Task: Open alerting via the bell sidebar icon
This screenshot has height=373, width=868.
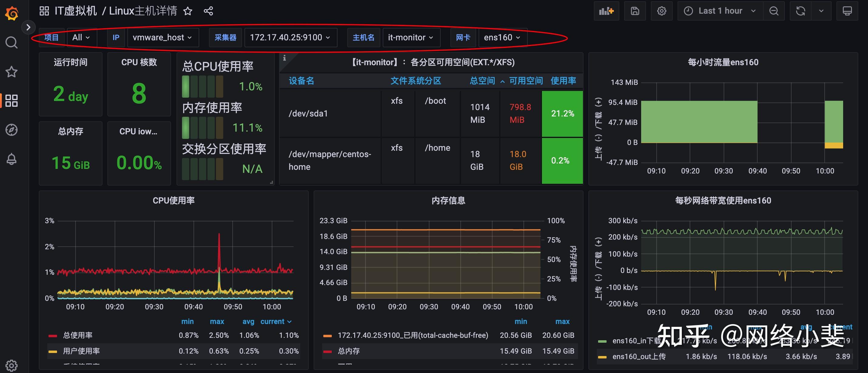Action: pyautogui.click(x=11, y=158)
